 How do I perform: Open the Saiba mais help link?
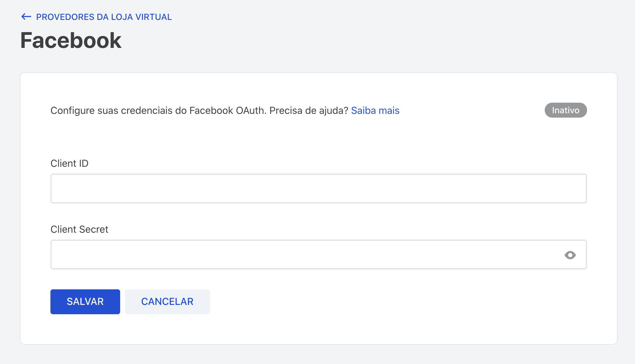pos(375,110)
